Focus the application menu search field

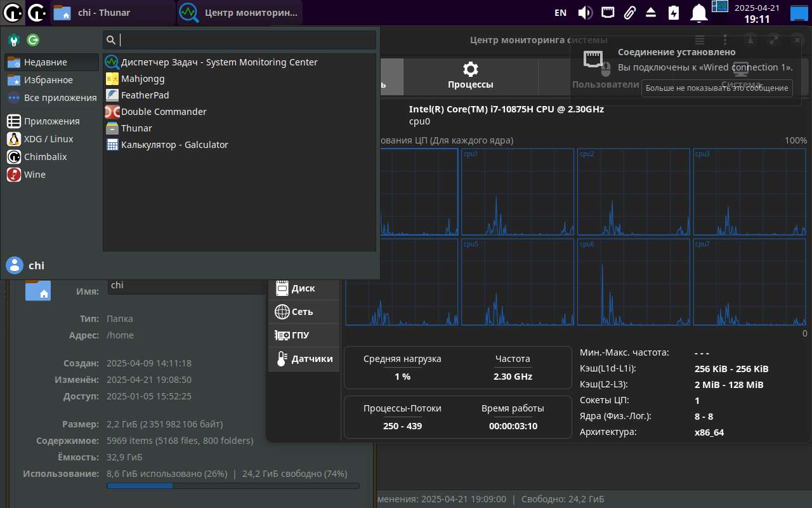coord(240,40)
